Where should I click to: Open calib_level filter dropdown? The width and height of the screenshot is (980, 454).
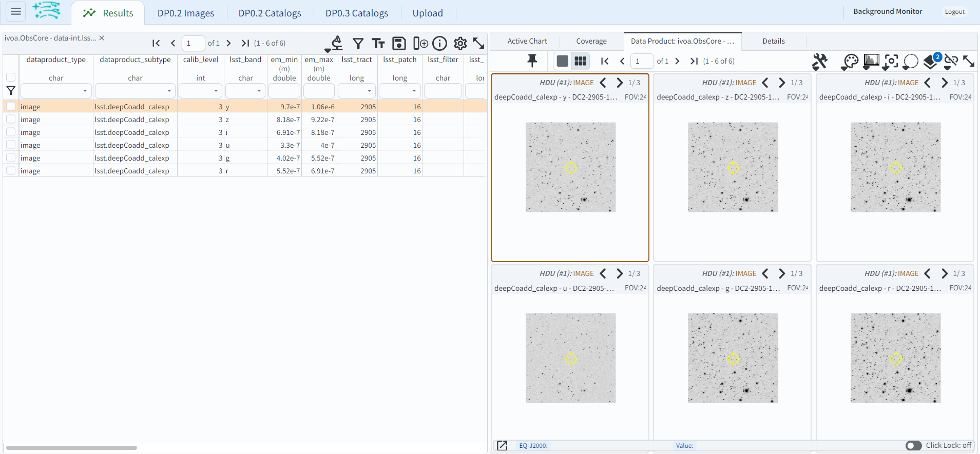click(216, 91)
